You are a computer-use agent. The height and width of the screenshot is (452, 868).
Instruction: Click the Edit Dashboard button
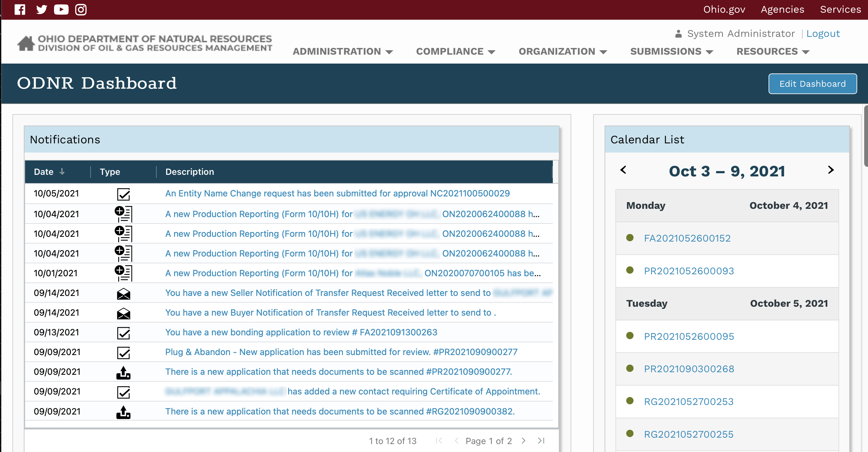(x=812, y=84)
